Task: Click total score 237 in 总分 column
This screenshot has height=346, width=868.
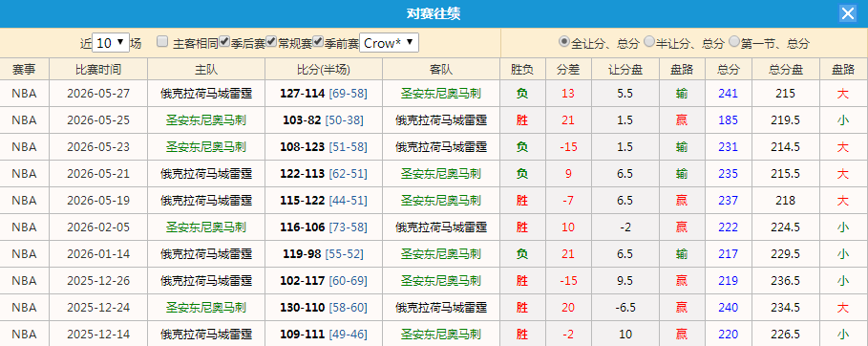Action: click(728, 200)
